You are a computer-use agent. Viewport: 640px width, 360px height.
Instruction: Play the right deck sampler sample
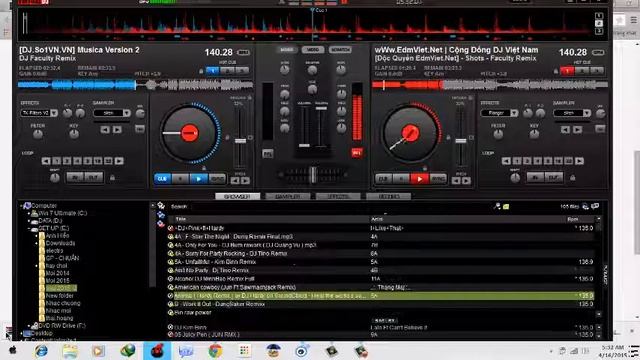pyautogui.click(x=578, y=130)
